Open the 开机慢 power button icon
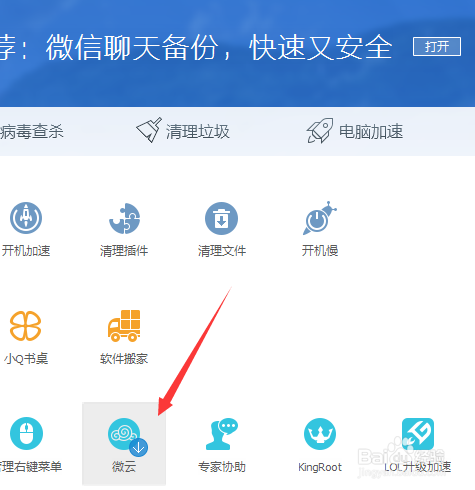 (x=319, y=218)
